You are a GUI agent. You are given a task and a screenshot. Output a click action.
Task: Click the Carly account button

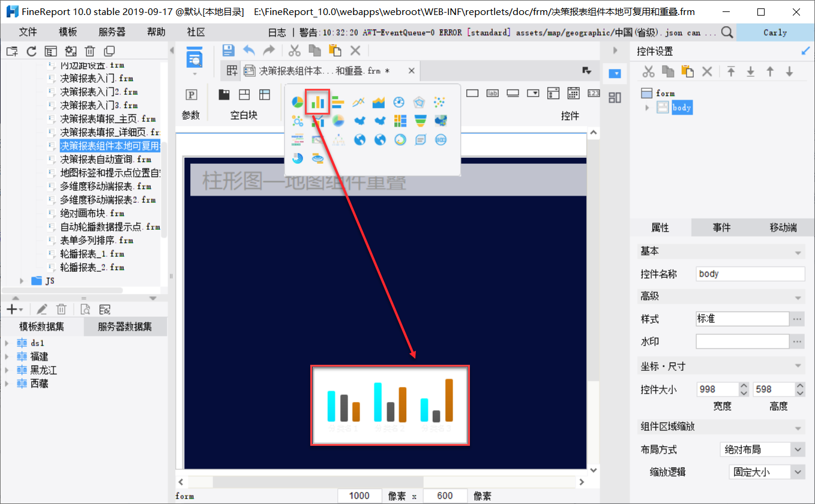pos(775,32)
